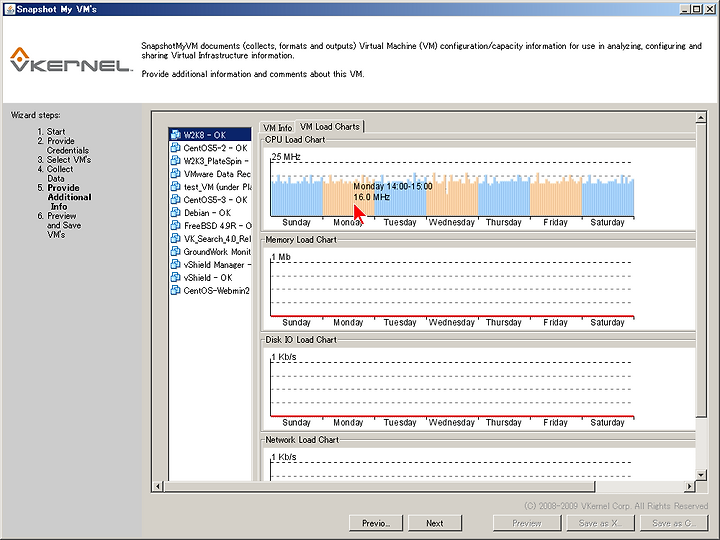Click the test_VM list icon

(x=175, y=186)
